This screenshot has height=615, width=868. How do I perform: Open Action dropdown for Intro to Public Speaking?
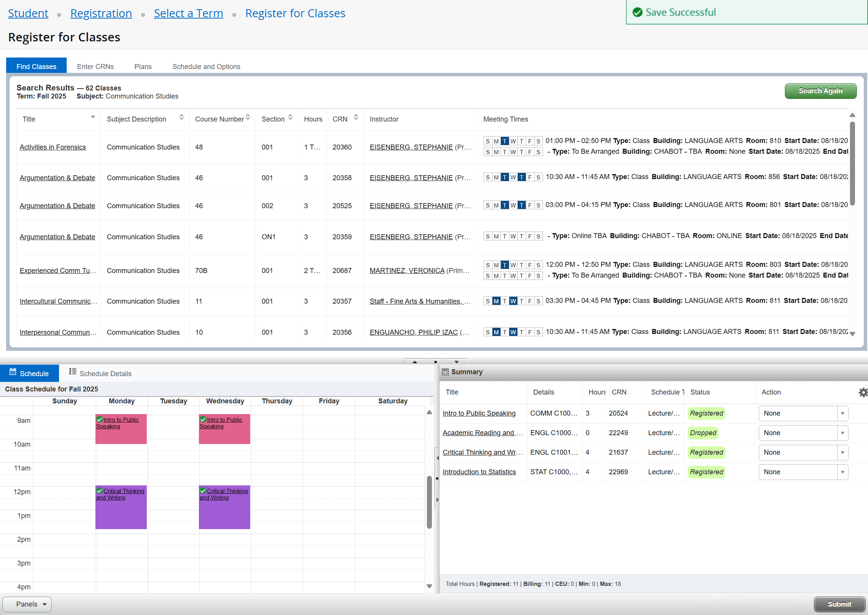(x=803, y=413)
